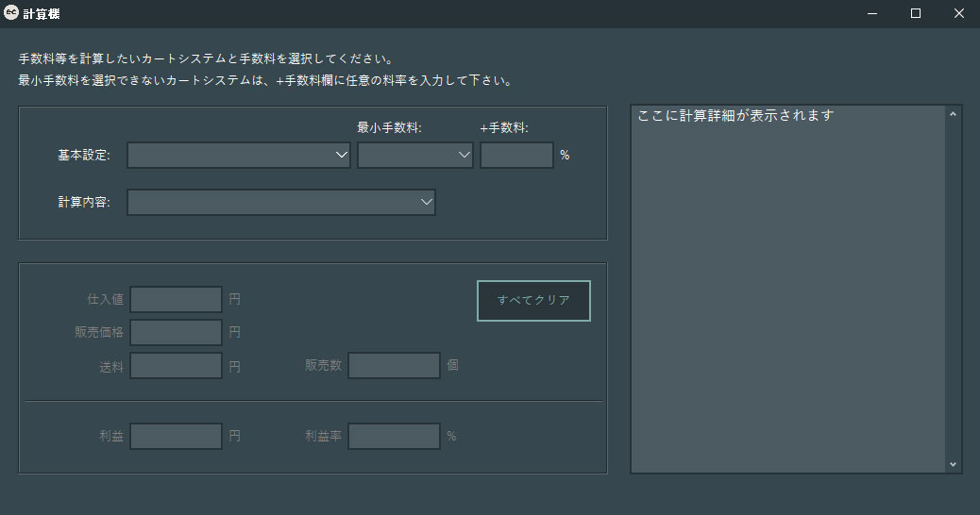Click the details panel scroll-up arrow

click(953, 115)
